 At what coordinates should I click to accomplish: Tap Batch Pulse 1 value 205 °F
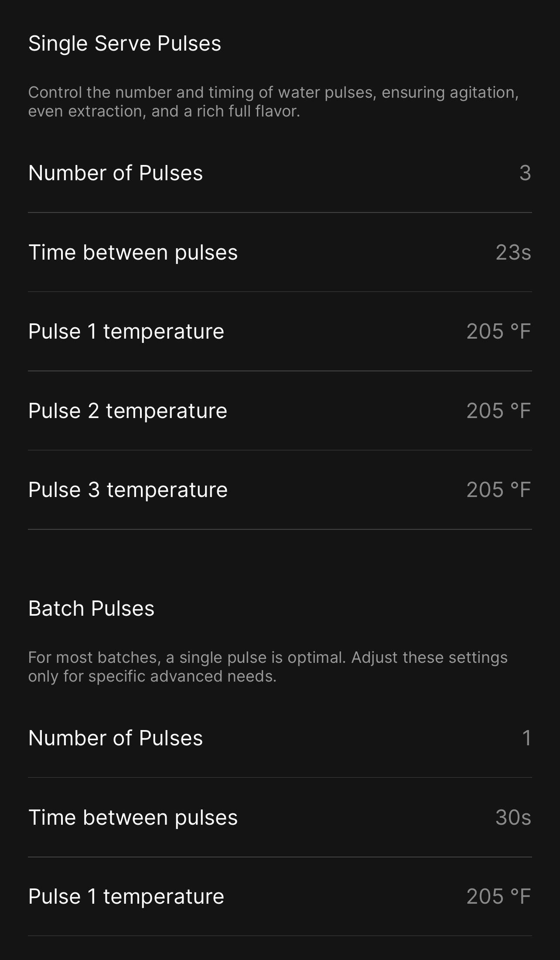pyautogui.click(x=499, y=897)
